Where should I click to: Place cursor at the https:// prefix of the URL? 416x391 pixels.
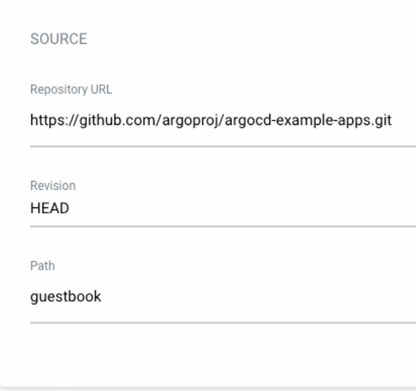pos(54,120)
